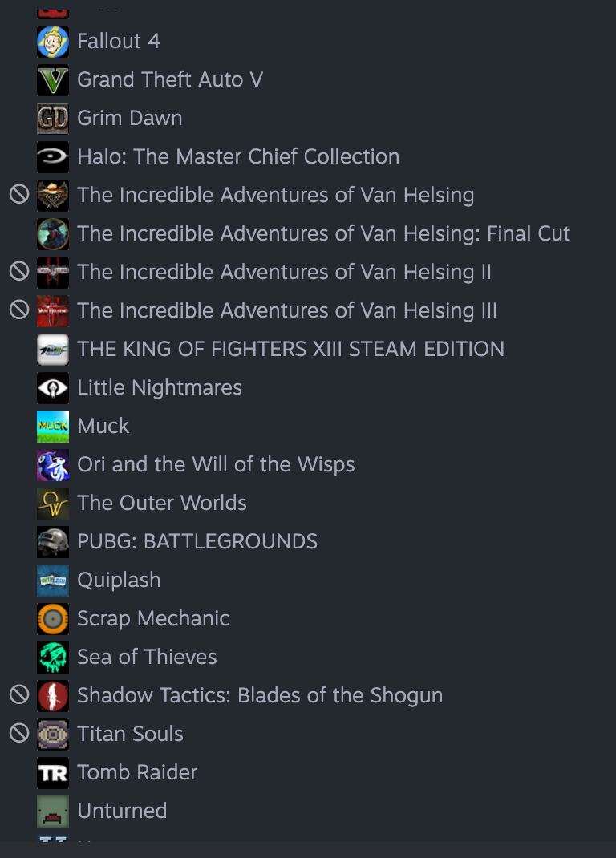The height and width of the screenshot is (858, 616).
Task: Click the PUBG helmet icon
Action: [x=53, y=542]
